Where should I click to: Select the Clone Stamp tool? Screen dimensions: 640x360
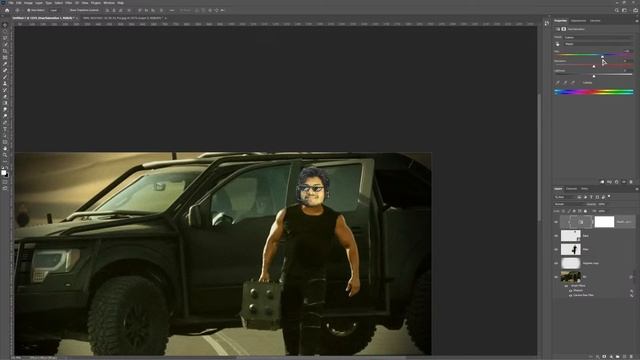click(5, 84)
